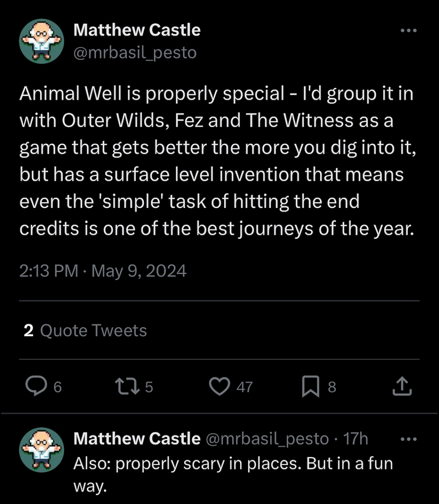Tap the share icon on tweet

pos(402,386)
